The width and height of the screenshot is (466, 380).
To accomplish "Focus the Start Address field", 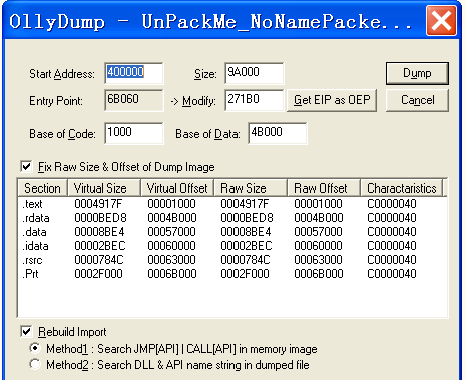I will (x=134, y=73).
